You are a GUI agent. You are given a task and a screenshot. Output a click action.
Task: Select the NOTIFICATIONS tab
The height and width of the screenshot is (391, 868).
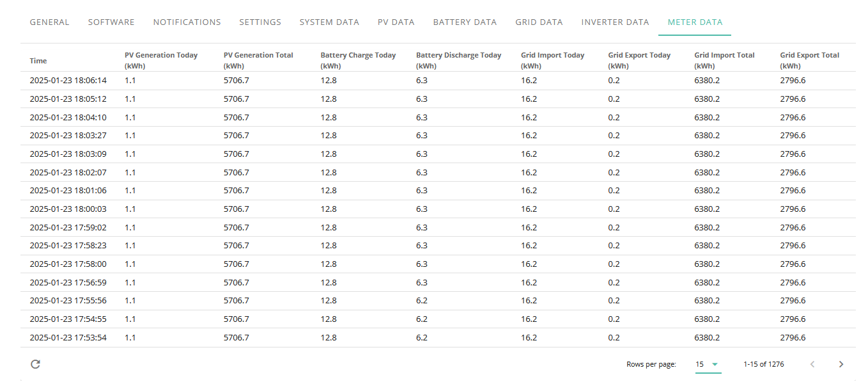pos(187,22)
